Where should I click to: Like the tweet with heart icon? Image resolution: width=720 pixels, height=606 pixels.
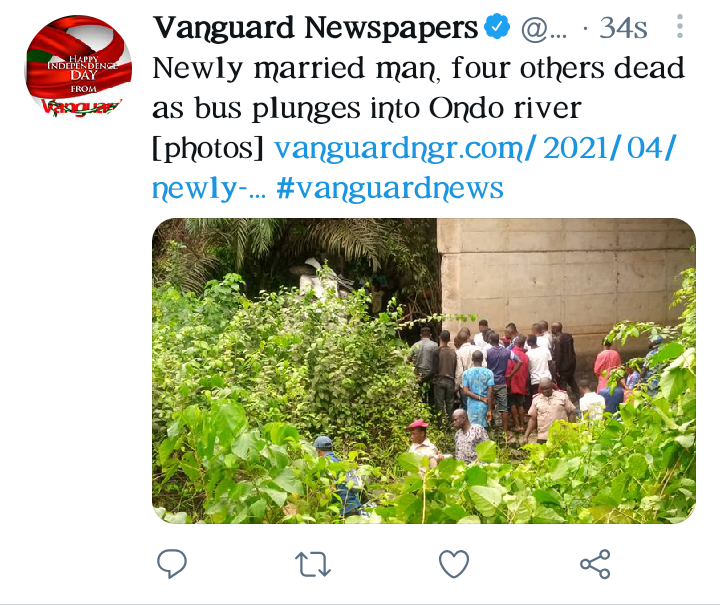454,564
